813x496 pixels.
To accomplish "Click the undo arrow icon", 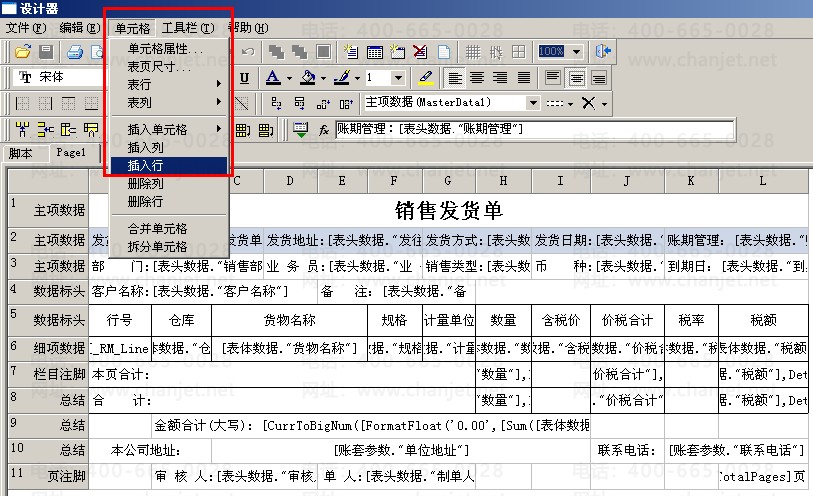I will (x=248, y=52).
